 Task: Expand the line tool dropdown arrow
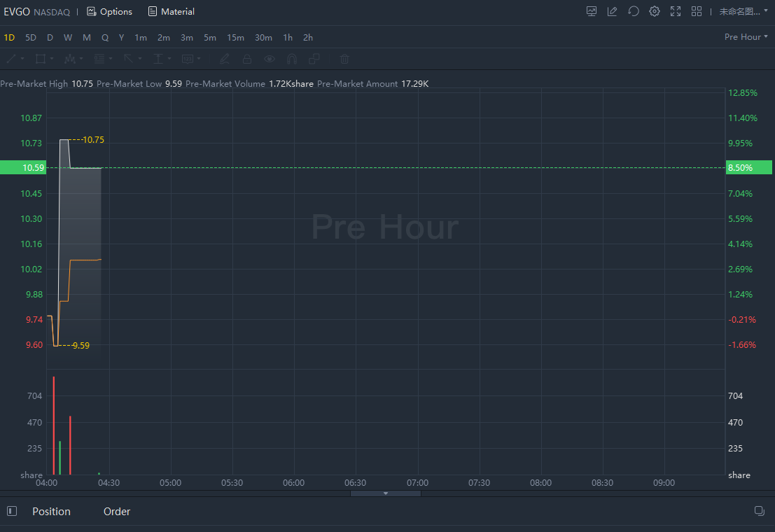click(x=22, y=59)
